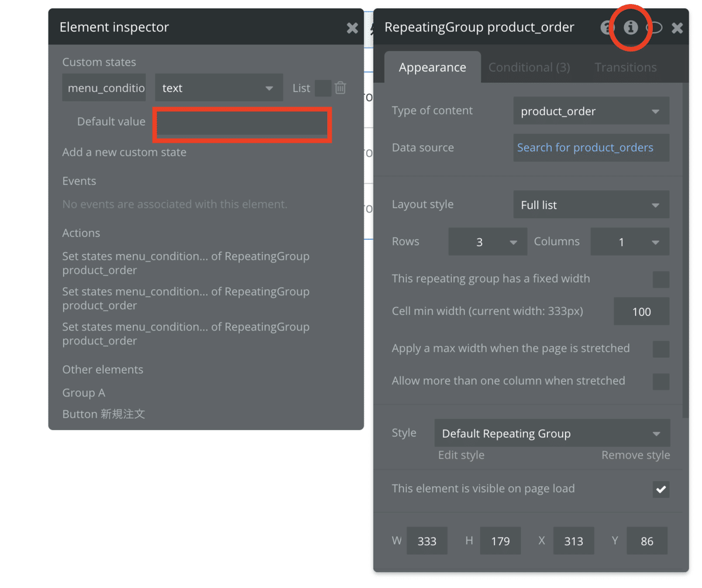Close the RepeatingGroup product_order editor
The height and width of the screenshot is (588, 702).
[677, 27]
